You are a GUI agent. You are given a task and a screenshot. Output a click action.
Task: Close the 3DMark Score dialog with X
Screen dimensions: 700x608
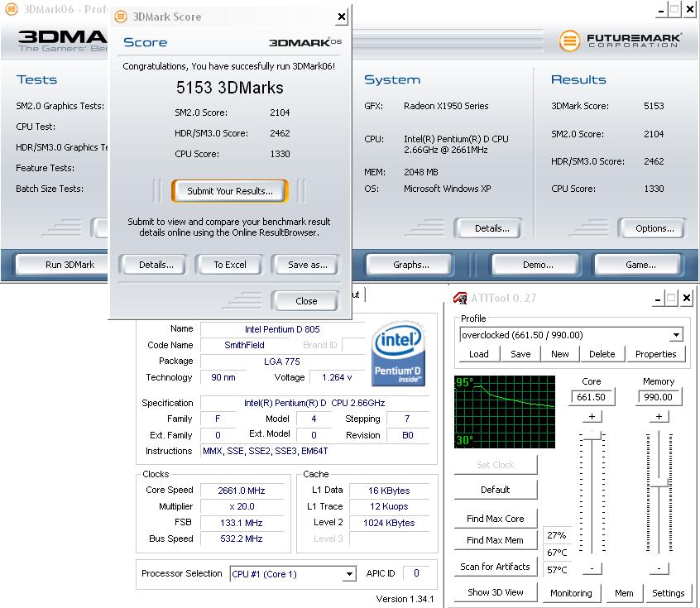342,17
